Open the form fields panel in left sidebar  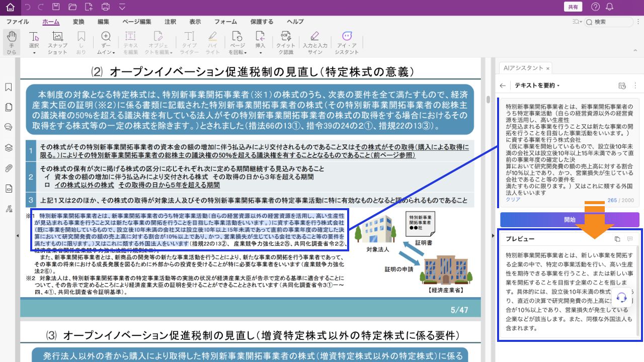coord(9,189)
